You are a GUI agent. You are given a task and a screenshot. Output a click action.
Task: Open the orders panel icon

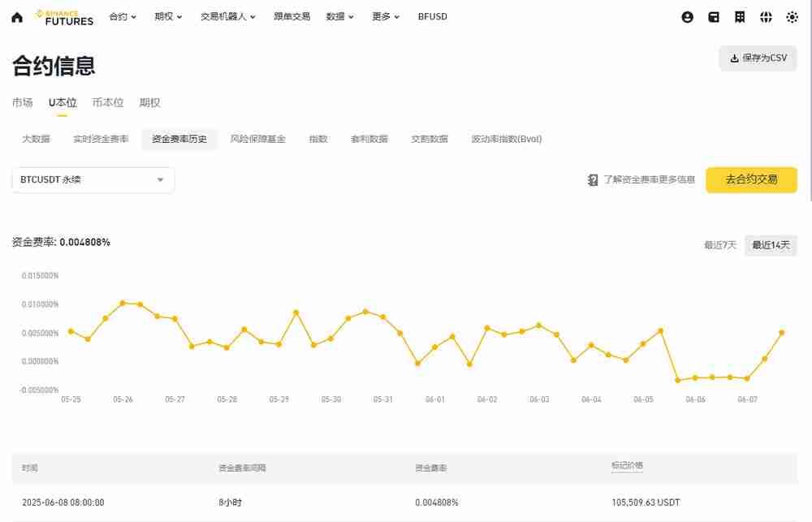coord(739,16)
